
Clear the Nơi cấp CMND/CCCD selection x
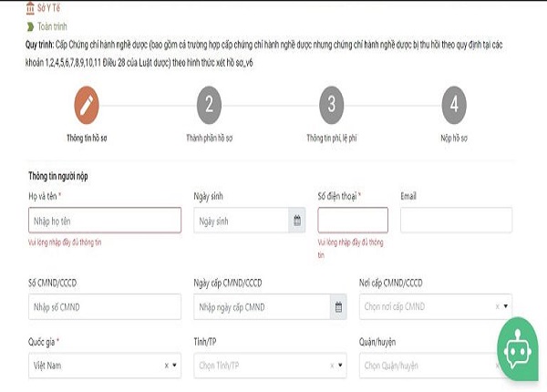click(x=497, y=307)
